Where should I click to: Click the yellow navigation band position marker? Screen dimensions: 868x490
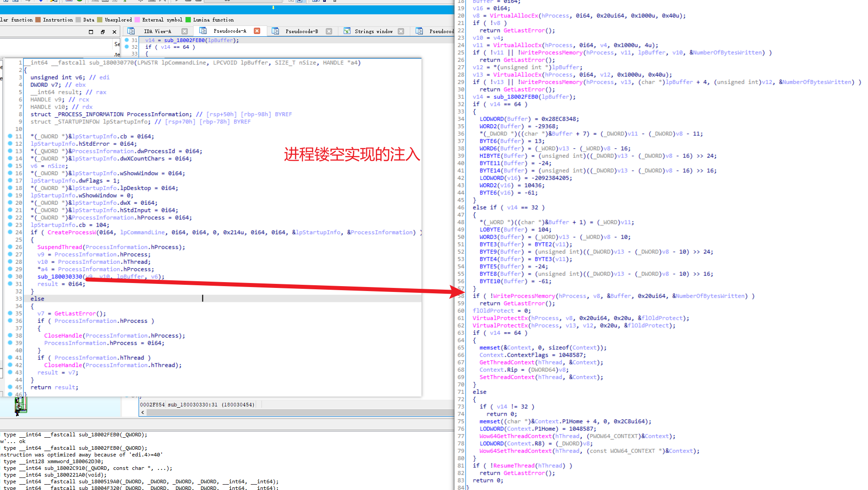[273, 8]
